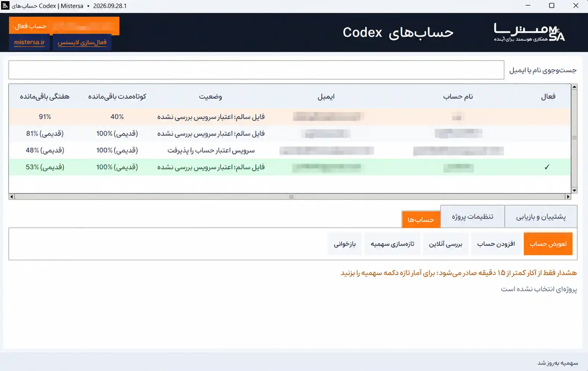This screenshot has width=588, height=371.
Task: Click the orange warning text about 15 minutes
Action: [x=459, y=273]
